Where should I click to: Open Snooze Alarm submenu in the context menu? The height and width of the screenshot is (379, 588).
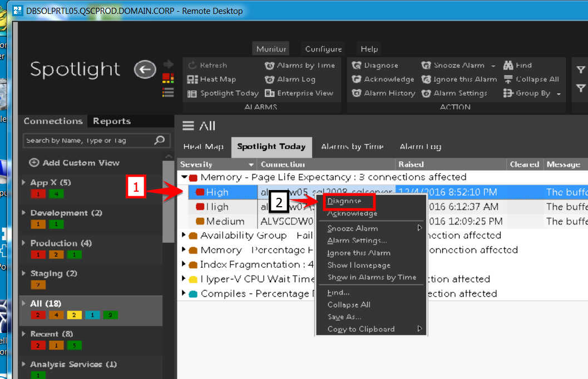click(370, 228)
